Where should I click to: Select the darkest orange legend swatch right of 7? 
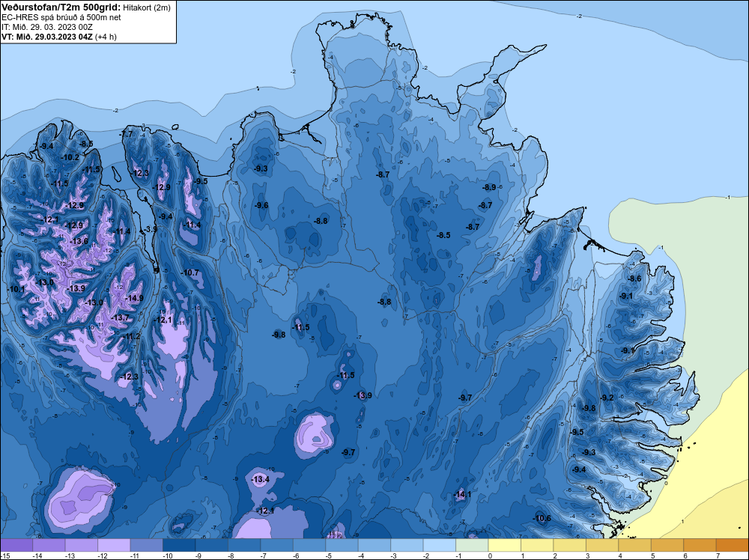pos(733,545)
